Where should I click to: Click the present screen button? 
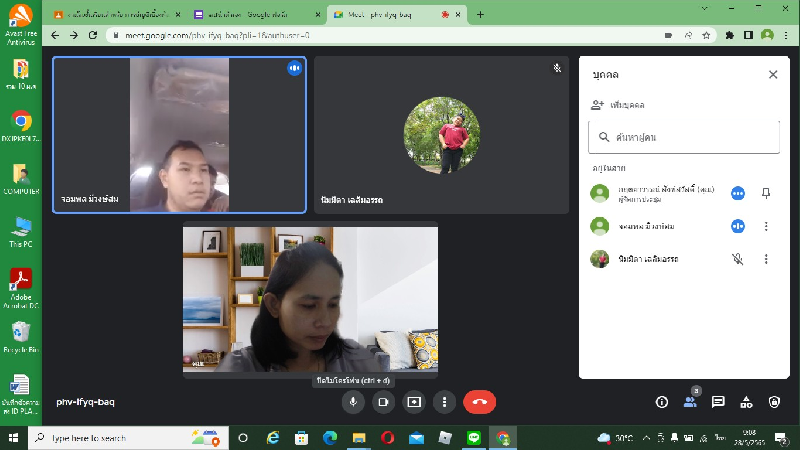tap(413, 402)
